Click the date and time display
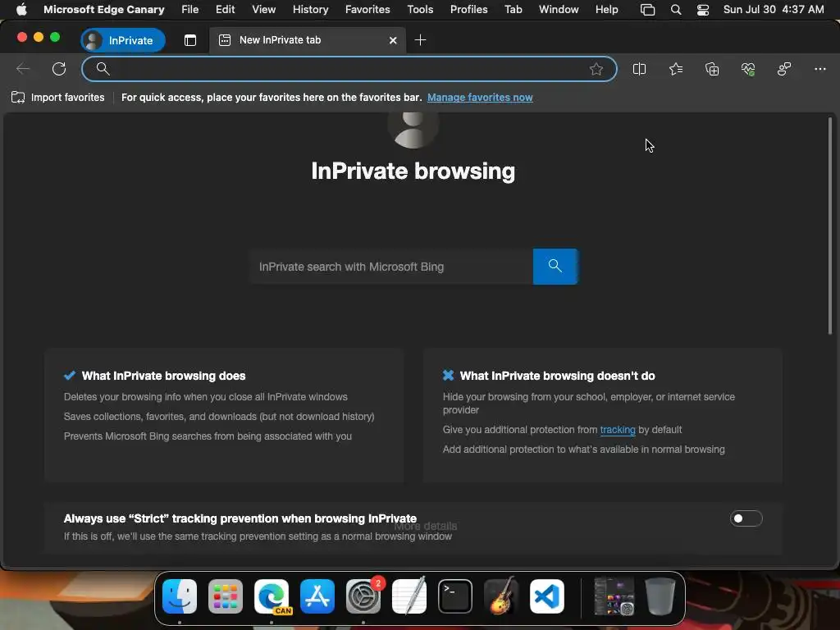Viewport: 840px width, 630px height. tap(774, 10)
